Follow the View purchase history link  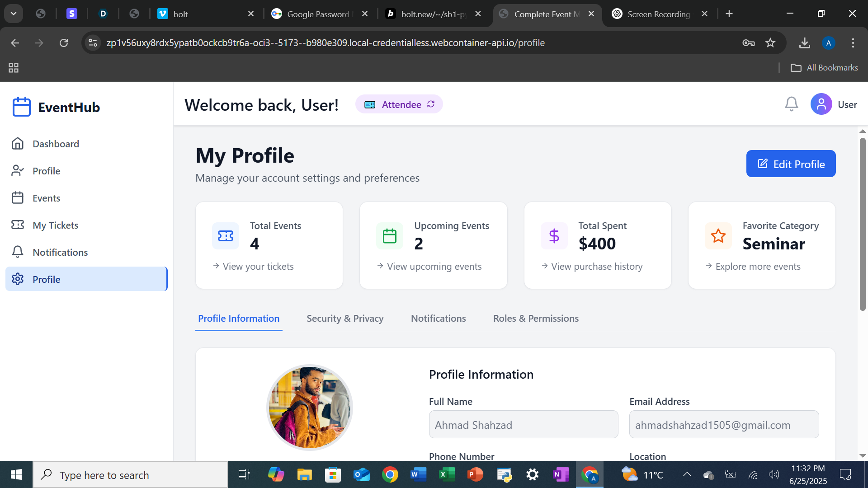[x=596, y=267]
